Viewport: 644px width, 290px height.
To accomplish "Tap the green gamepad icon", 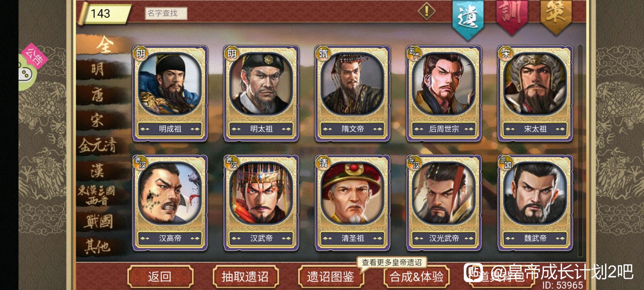I will point(26,73).
